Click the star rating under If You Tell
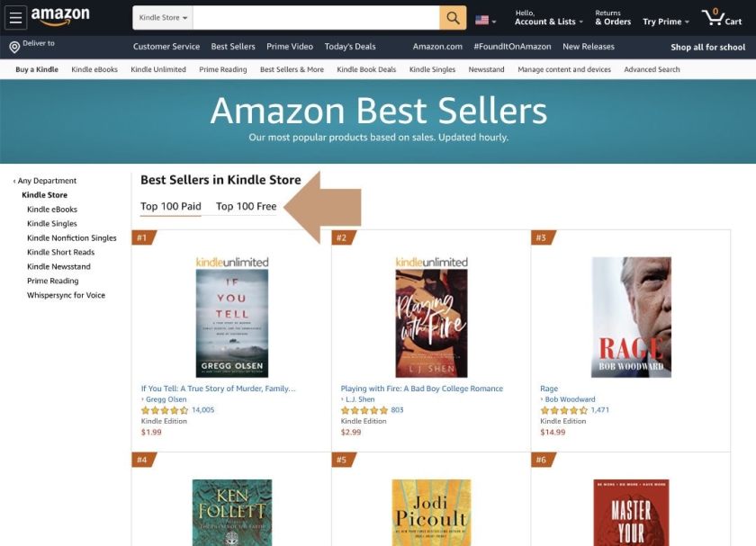Image resolution: width=756 pixels, height=546 pixels. pos(162,408)
